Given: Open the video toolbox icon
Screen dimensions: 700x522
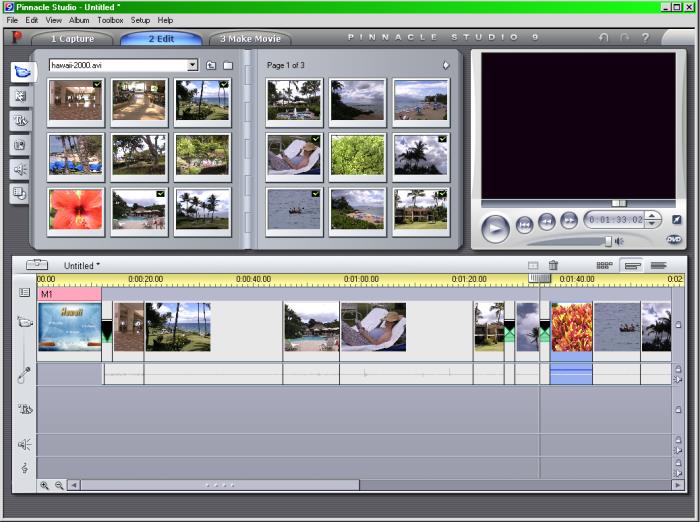Looking at the screenshot, I should [37, 265].
